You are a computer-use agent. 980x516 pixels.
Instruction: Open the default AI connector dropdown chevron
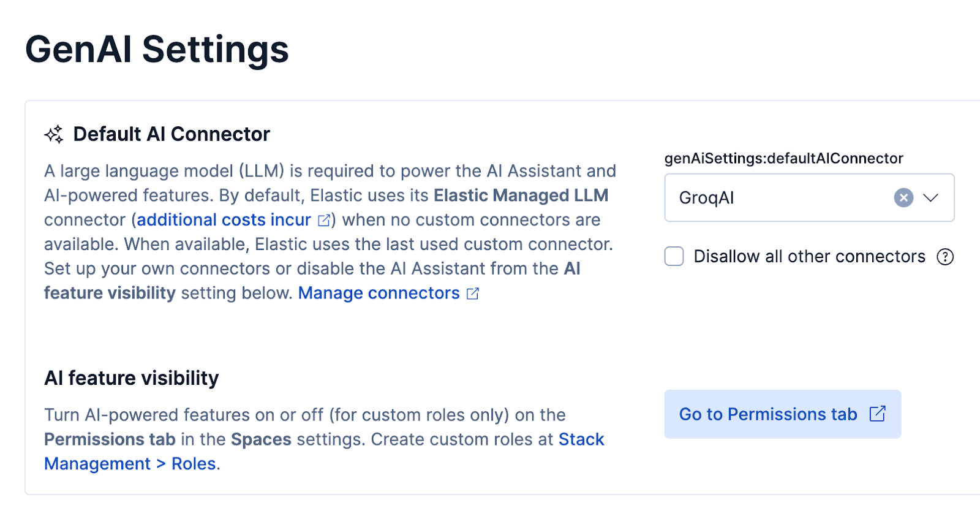click(932, 197)
